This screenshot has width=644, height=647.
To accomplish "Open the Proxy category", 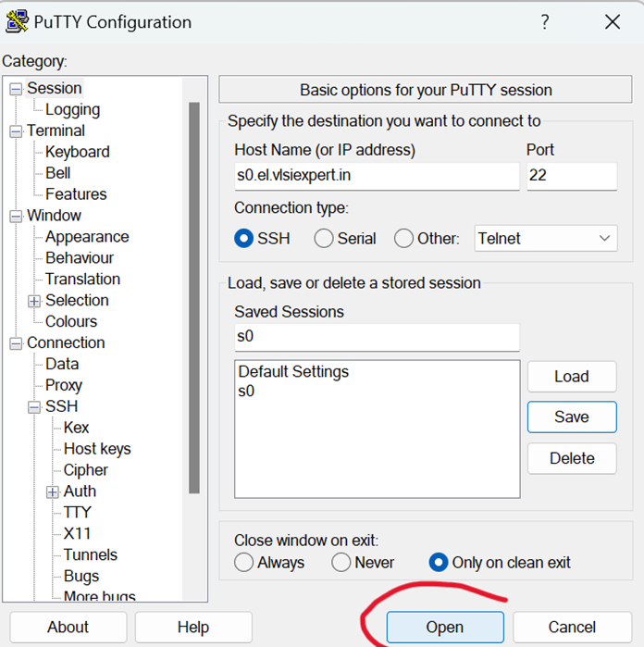I will 64,385.
